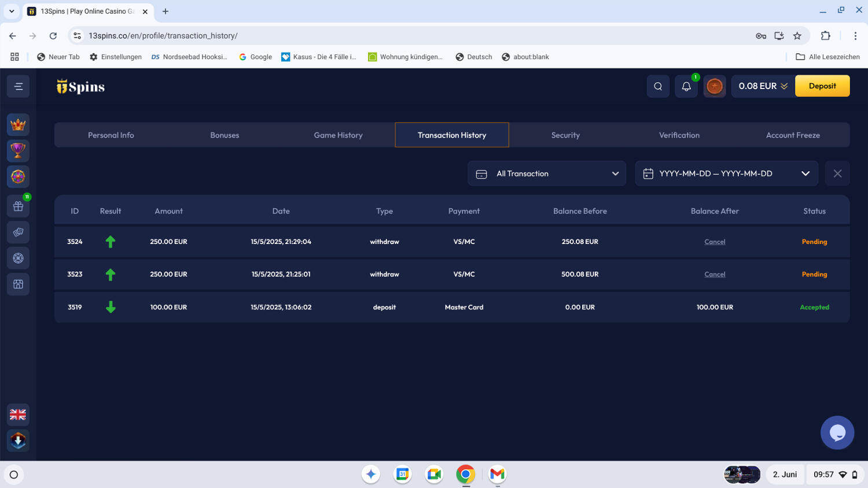The image size is (868, 488).
Task: Open the shop storefront sidebar icon
Action: 19,284
